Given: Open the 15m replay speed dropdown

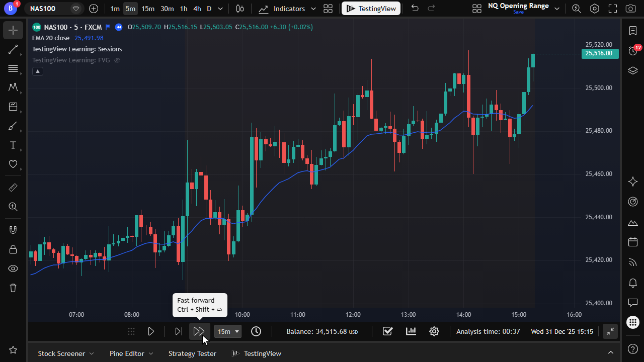Looking at the screenshot, I should pos(228,331).
